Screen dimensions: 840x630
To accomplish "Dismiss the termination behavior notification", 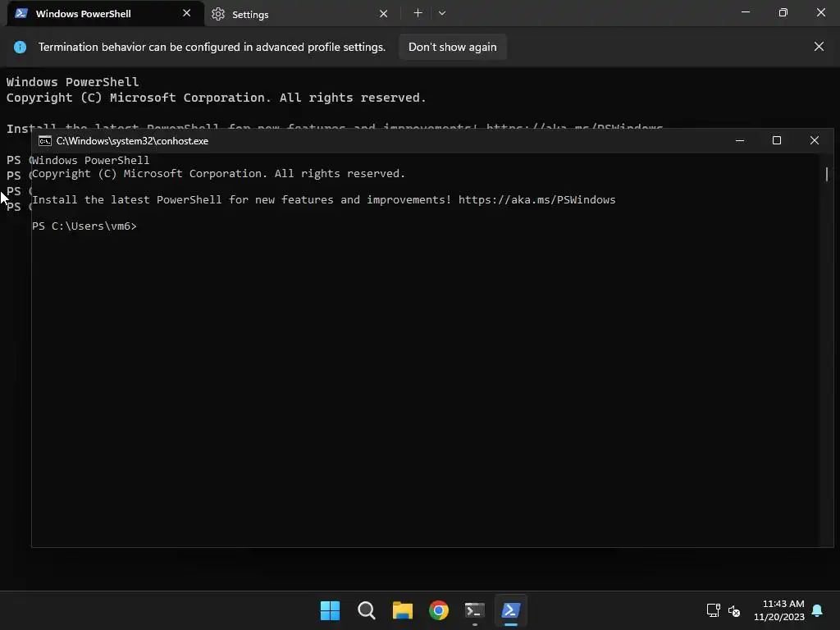I will 819,47.
